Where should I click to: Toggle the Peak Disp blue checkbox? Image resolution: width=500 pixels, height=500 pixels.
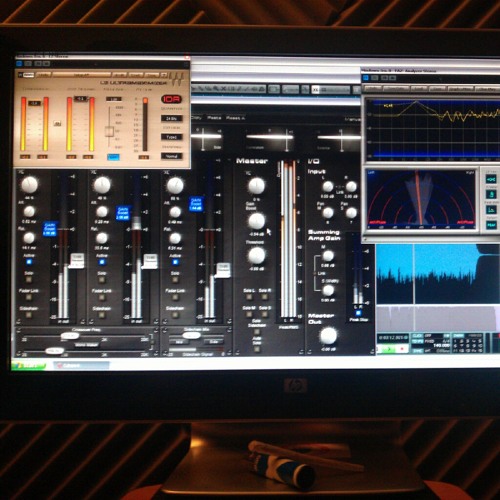[358, 313]
